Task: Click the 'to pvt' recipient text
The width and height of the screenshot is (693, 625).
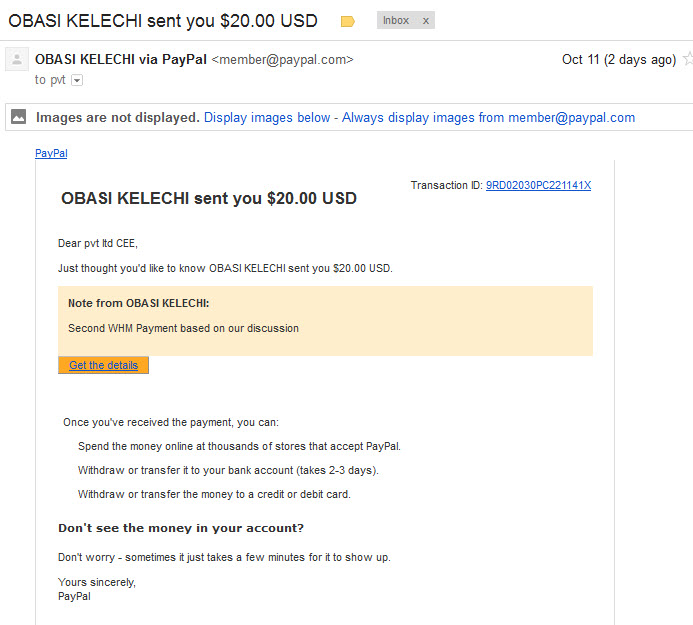Action: (50, 80)
